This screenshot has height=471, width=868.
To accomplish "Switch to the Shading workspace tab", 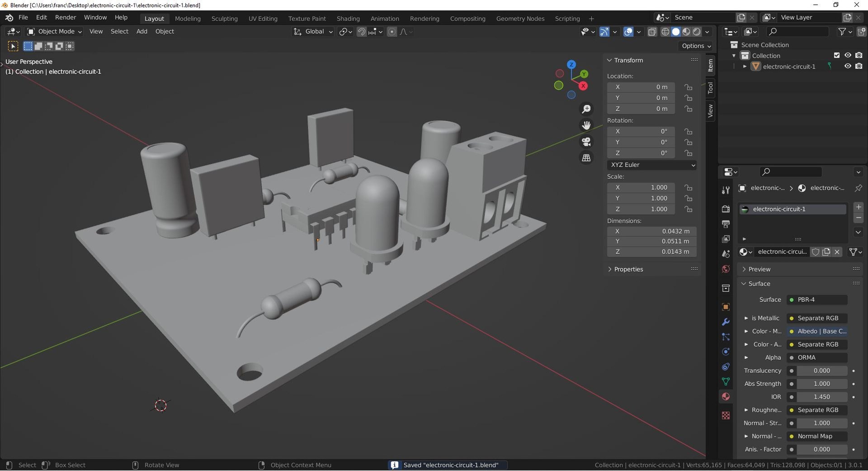I will tap(348, 19).
